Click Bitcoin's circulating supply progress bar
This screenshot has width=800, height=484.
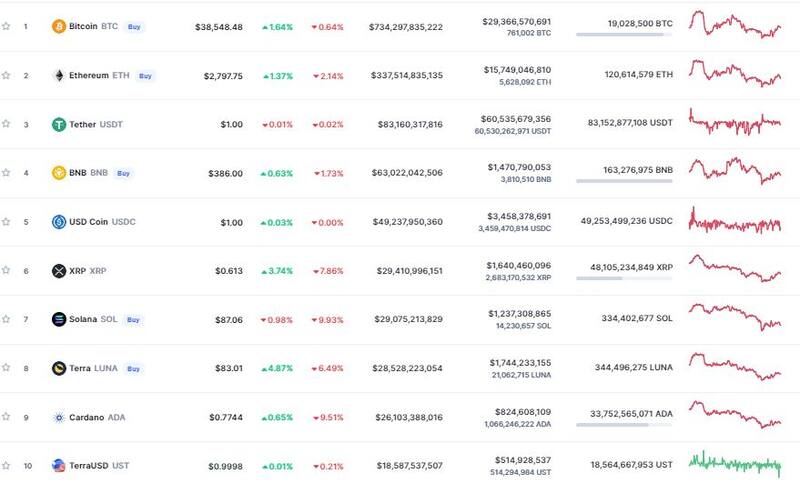[x=624, y=36]
